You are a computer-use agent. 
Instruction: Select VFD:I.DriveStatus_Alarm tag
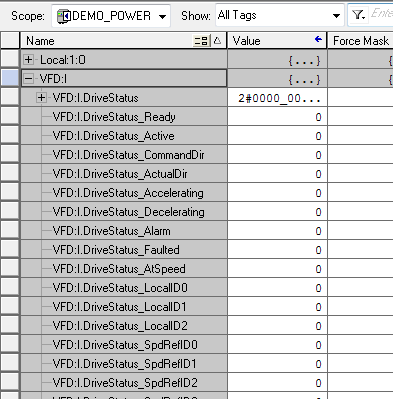point(111,231)
